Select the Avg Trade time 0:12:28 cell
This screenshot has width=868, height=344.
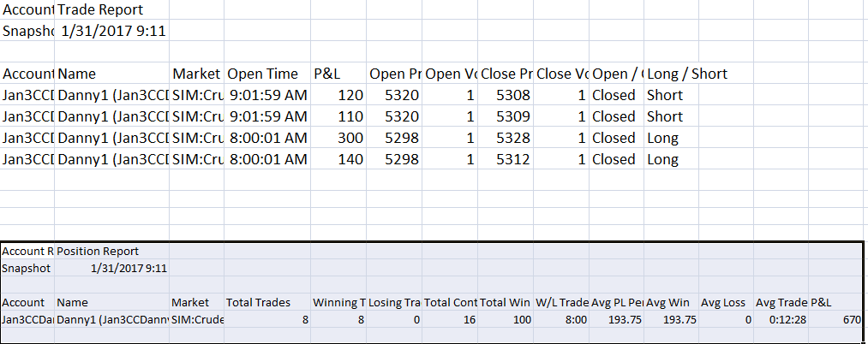coord(781,320)
